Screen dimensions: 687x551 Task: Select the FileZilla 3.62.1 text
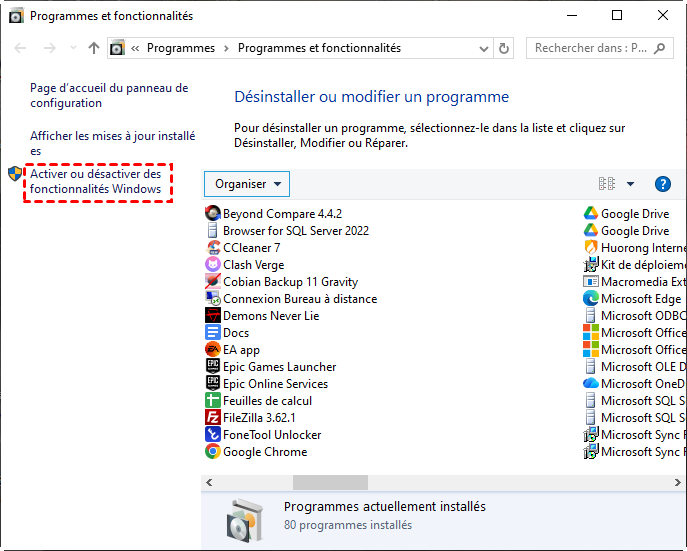click(259, 418)
